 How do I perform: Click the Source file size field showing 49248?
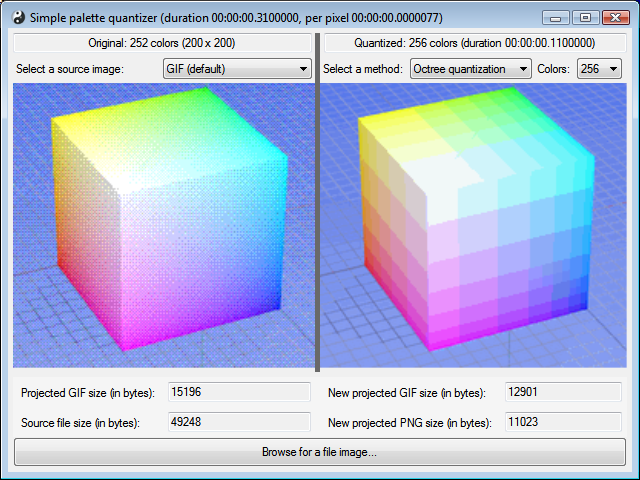pos(239,422)
